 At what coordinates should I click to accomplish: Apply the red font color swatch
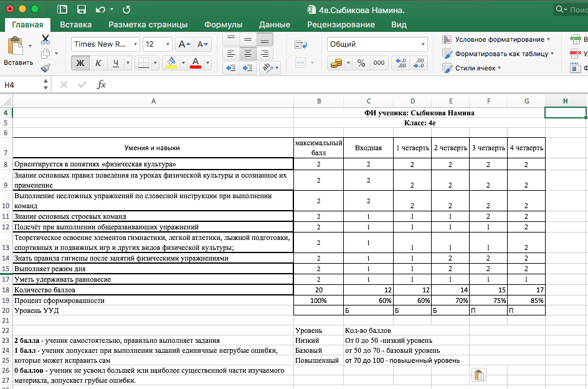196,63
